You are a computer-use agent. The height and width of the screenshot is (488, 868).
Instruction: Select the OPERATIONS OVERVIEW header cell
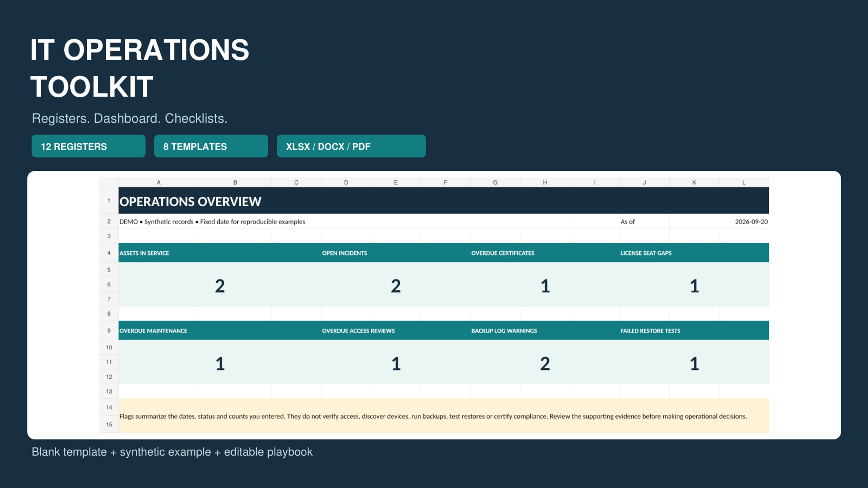tap(443, 201)
